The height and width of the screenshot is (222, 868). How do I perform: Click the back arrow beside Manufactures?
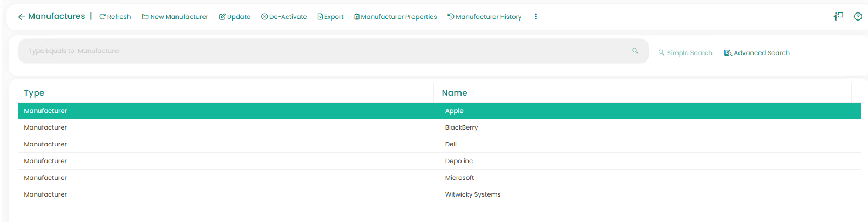point(22,17)
